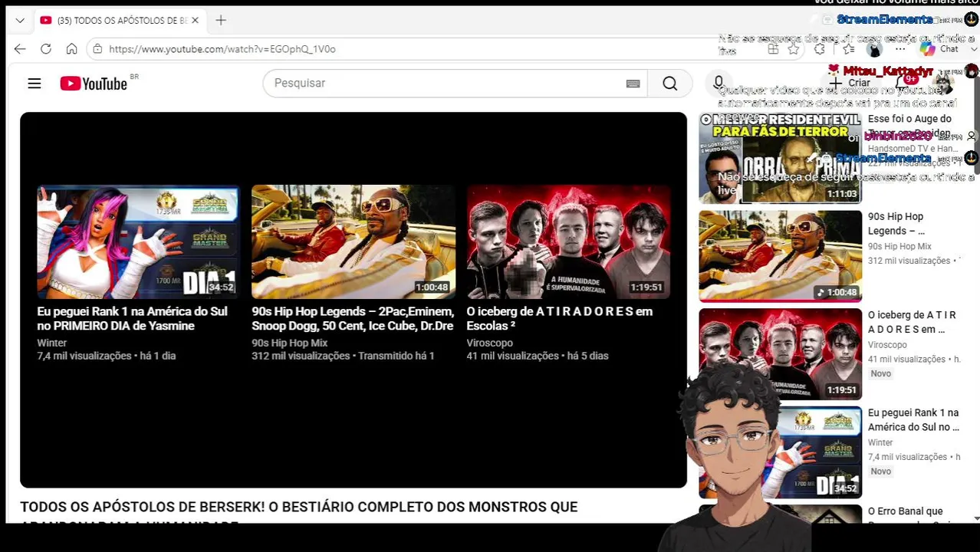
Task: Click the Berserk video title heading
Action: tap(298, 514)
